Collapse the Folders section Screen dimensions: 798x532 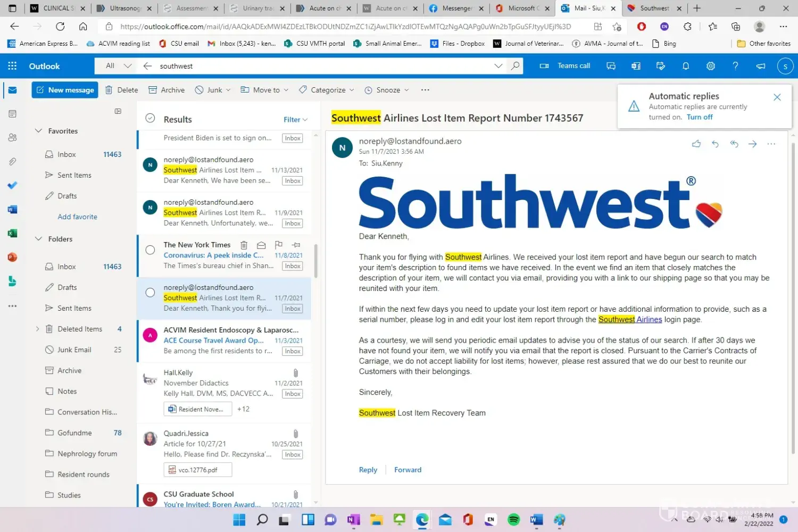coord(38,239)
